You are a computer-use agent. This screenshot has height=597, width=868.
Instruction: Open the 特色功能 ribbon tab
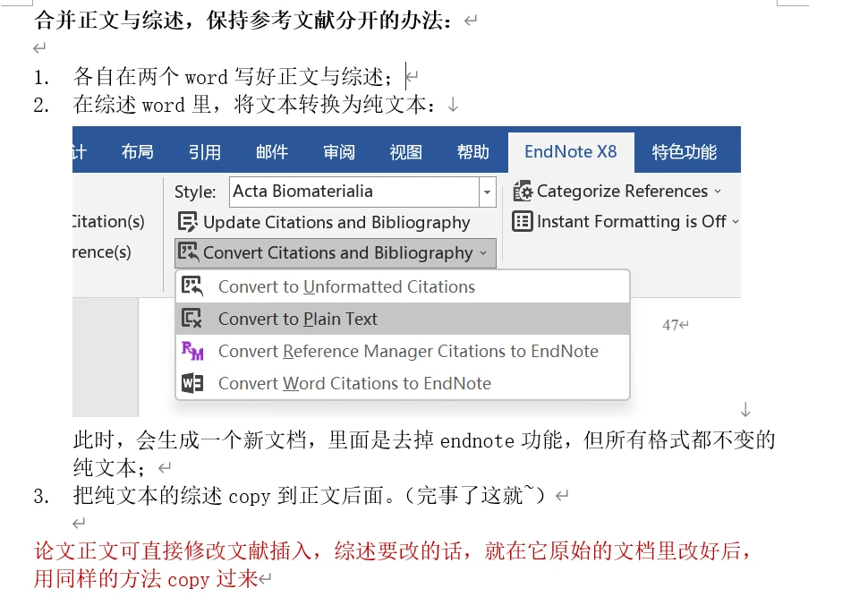685,152
